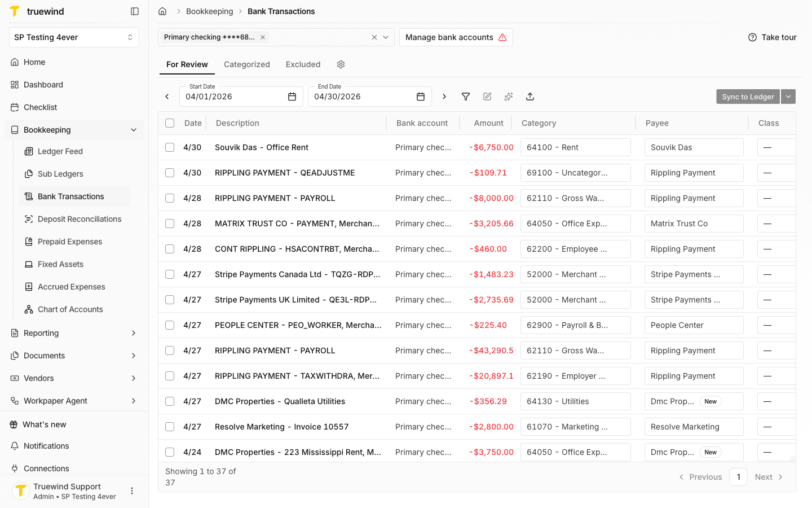Expand the bank account selector dropdown
This screenshot has width=812, height=508.
pyautogui.click(x=386, y=37)
